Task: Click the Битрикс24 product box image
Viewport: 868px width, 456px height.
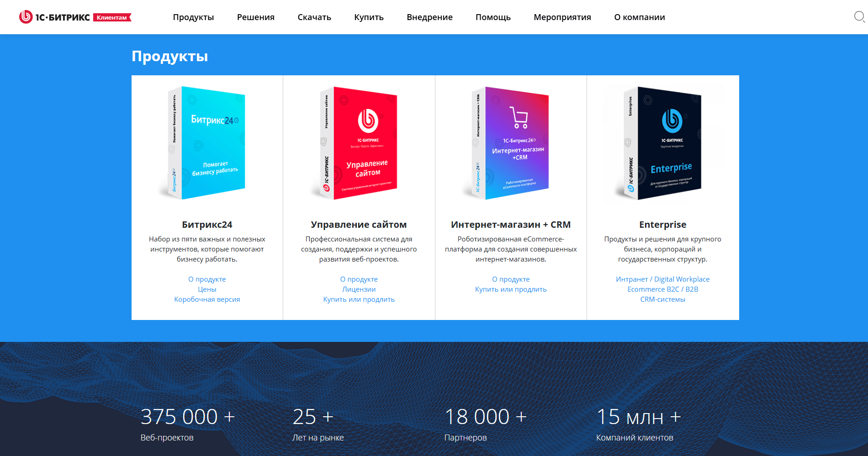Action: pyautogui.click(x=207, y=143)
